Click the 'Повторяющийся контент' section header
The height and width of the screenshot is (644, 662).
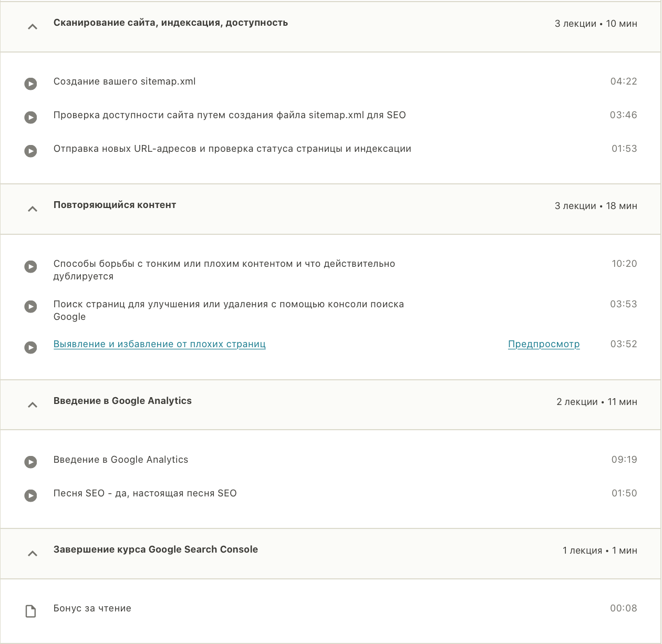tap(115, 205)
